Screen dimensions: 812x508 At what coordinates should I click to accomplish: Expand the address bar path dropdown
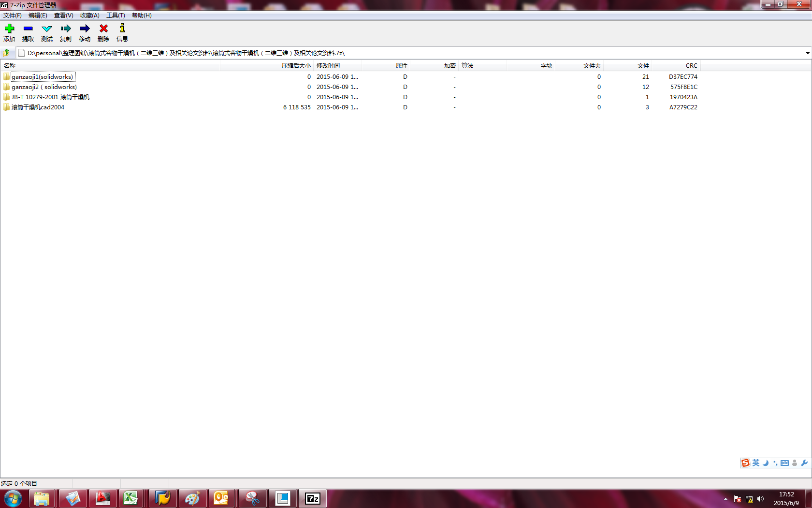(807, 53)
